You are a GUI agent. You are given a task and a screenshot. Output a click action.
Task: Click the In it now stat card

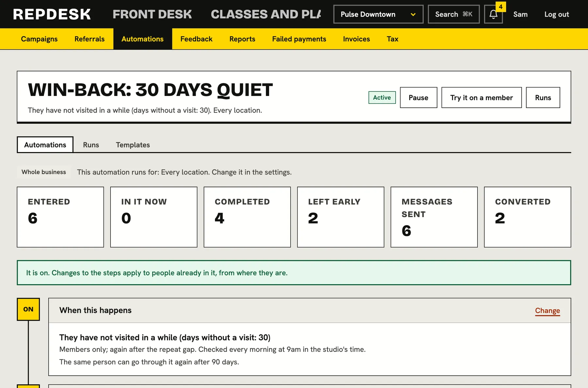point(154,217)
